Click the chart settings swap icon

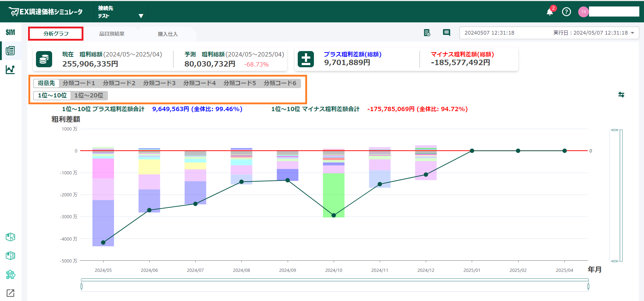coord(621,95)
